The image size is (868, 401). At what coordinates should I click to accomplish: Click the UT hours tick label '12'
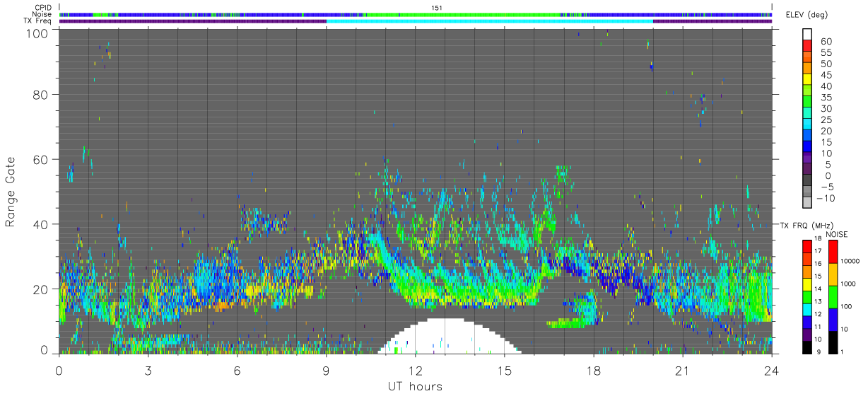pos(415,371)
